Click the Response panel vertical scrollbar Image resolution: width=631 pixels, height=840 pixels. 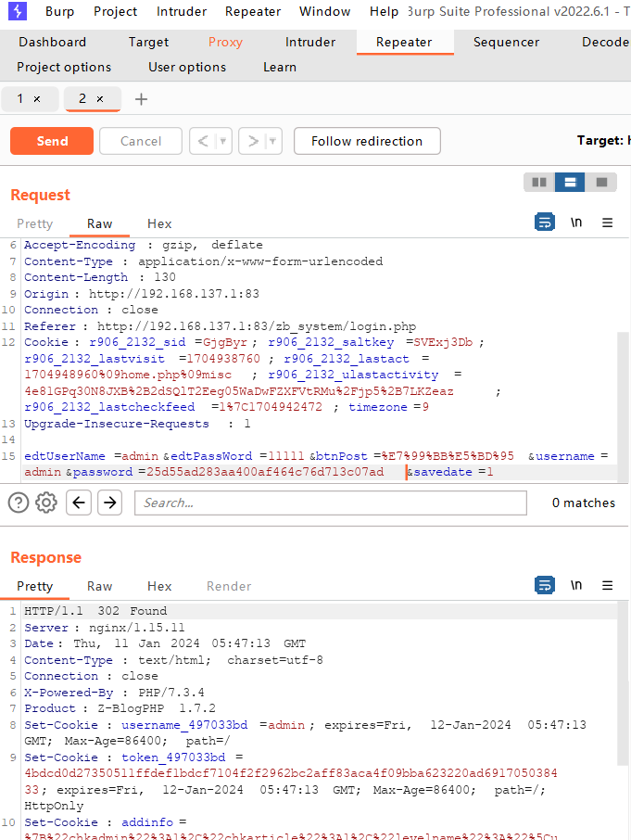[623, 683]
